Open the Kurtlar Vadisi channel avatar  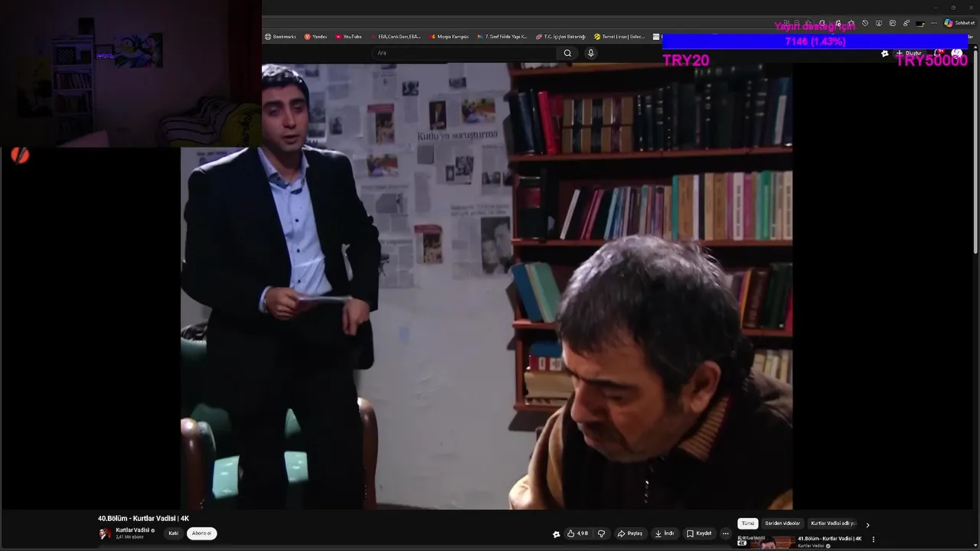coord(105,533)
